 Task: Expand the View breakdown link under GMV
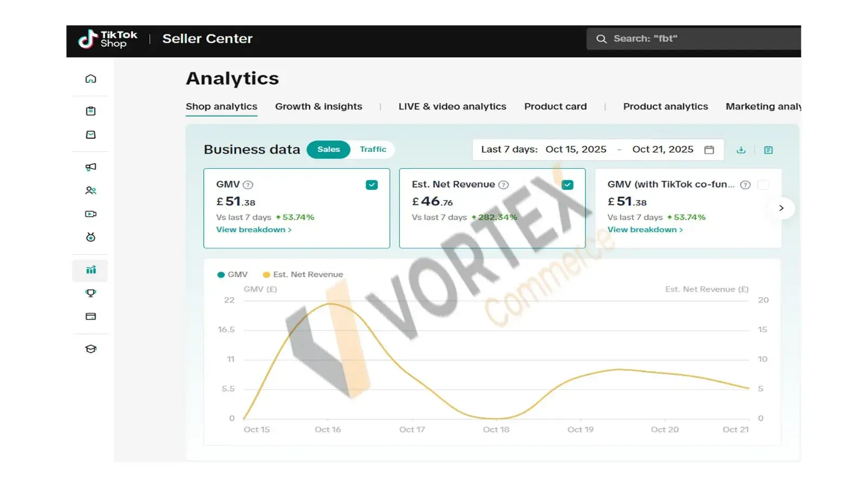[x=253, y=230]
